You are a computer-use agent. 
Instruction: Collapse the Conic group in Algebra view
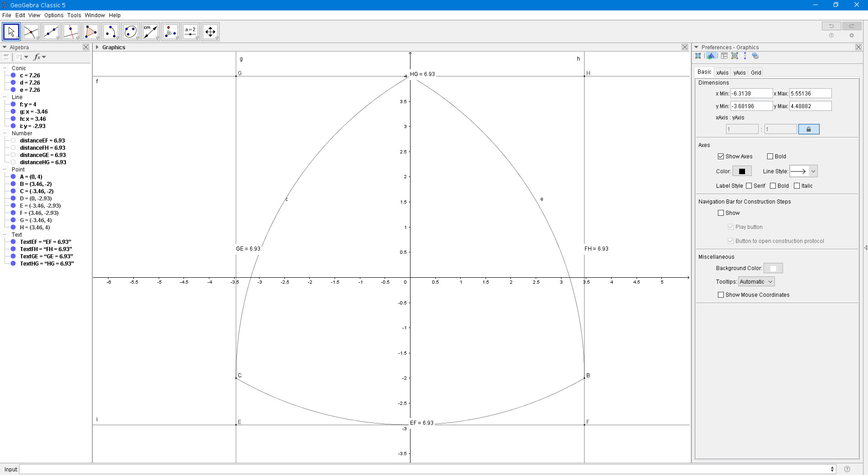(5, 68)
